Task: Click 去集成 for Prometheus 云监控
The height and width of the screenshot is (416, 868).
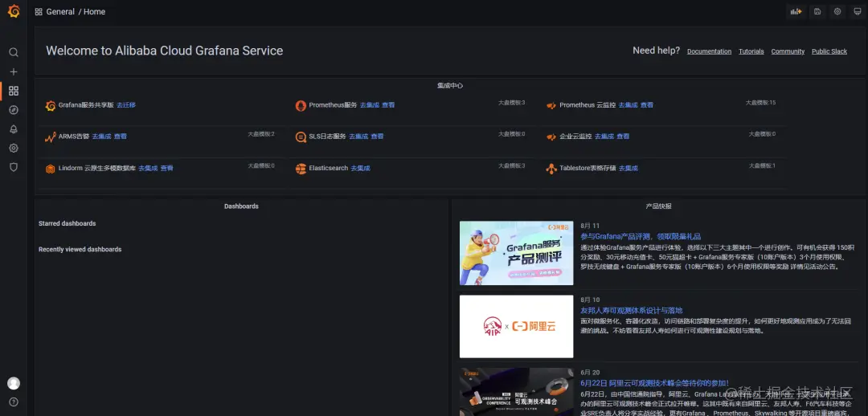Action: [x=628, y=105]
